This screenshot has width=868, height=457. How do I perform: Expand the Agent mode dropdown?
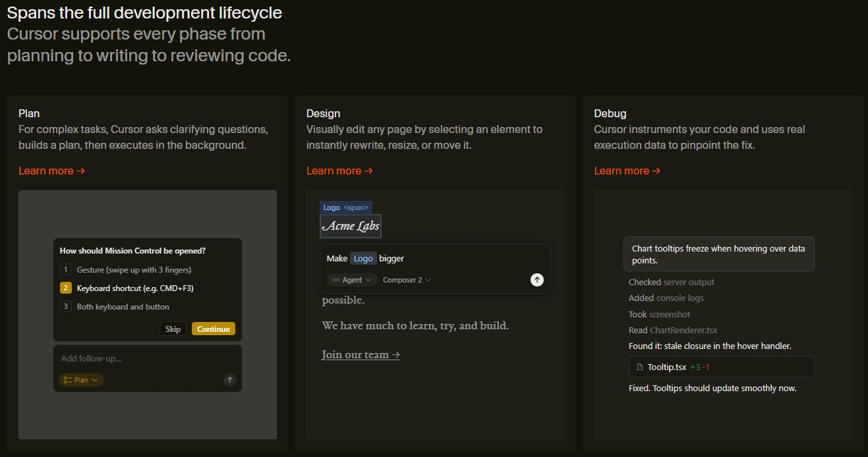(x=353, y=280)
